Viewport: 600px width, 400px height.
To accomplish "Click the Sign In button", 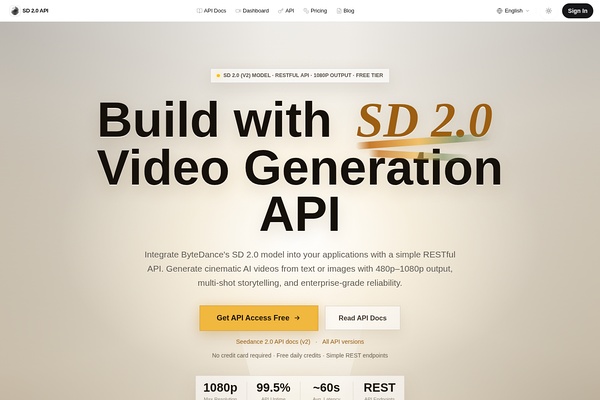I will click(577, 11).
